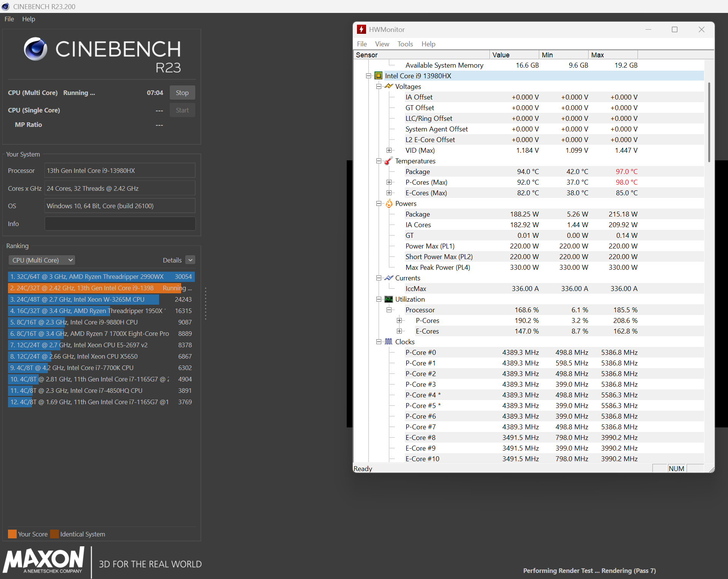Click the Utilization graph icon

(389, 299)
